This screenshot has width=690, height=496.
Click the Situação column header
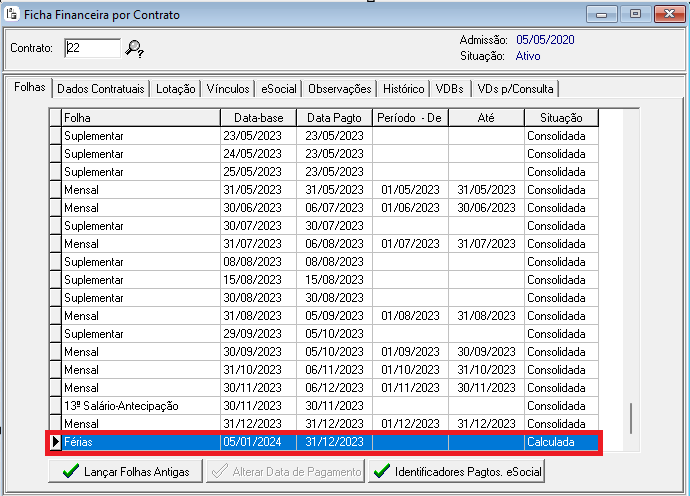(560, 118)
